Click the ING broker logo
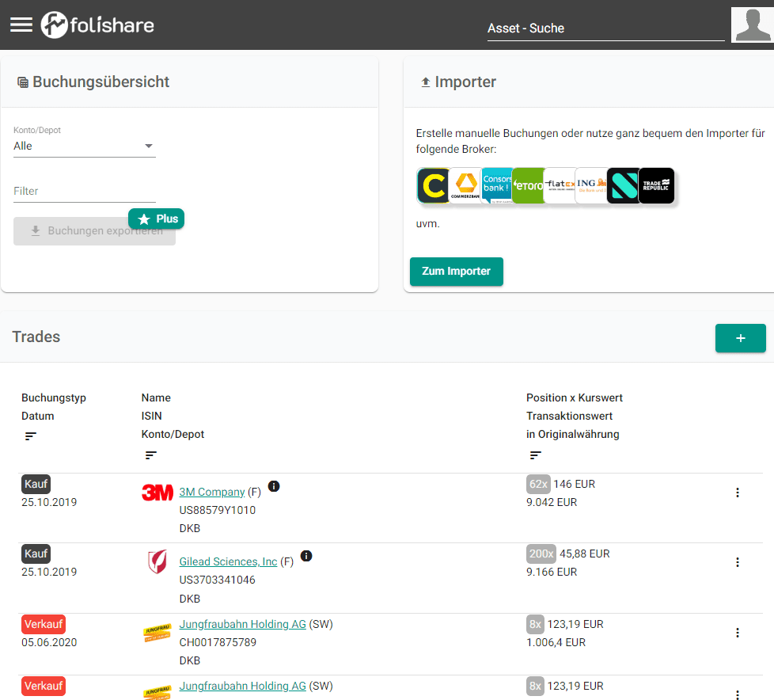Screen dimensions: 774x700 [x=591, y=186]
